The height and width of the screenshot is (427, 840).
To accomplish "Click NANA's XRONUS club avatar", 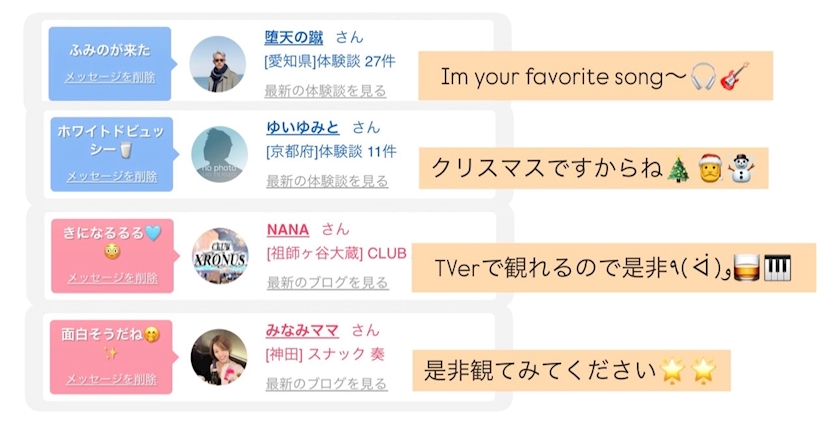I will click(x=220, y=256).
